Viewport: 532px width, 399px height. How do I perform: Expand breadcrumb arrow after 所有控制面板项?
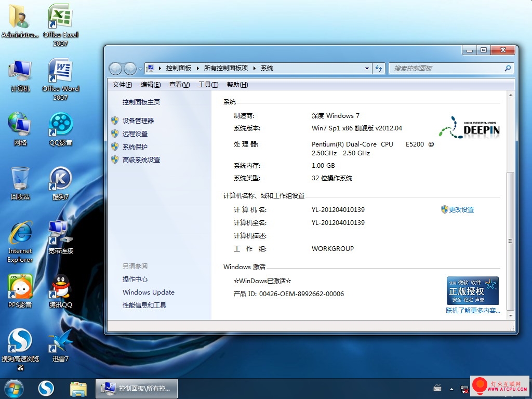[254, 68]
